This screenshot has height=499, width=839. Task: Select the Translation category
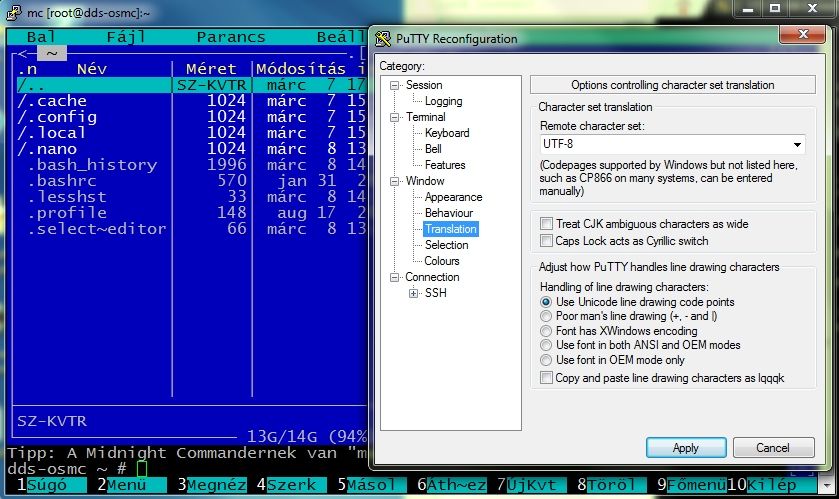tap(451, 229)
